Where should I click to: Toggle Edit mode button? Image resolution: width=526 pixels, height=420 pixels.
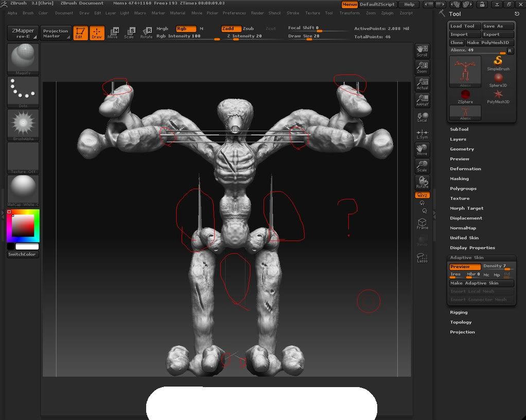pos(80,33)
